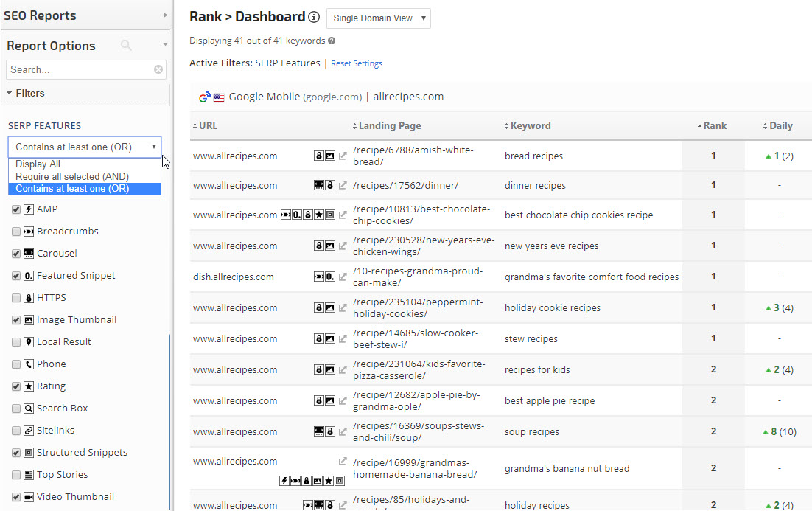812x511 pixels.
Task: Click external link icon for stew recipes row
Action: pos(343,339)
